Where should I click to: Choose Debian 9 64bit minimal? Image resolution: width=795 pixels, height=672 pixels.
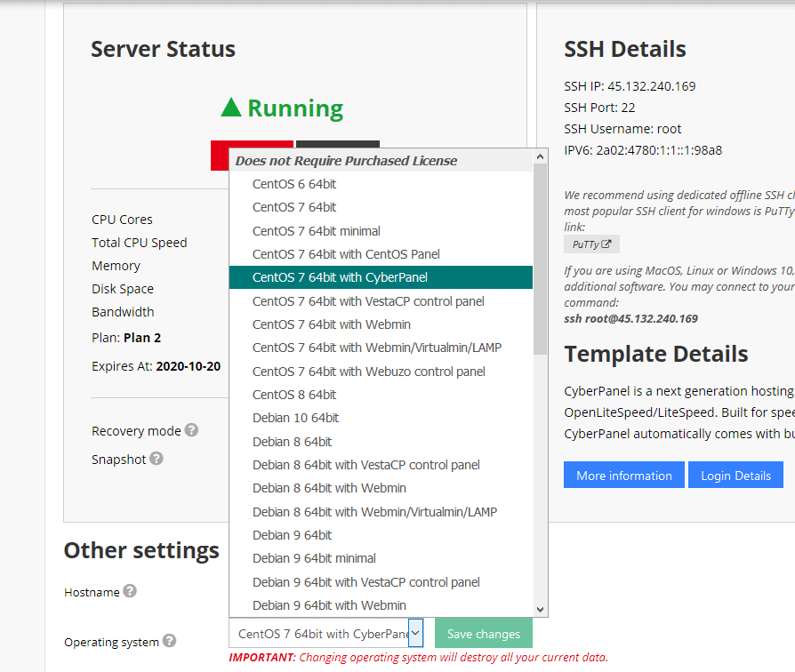tap(381, 558)
